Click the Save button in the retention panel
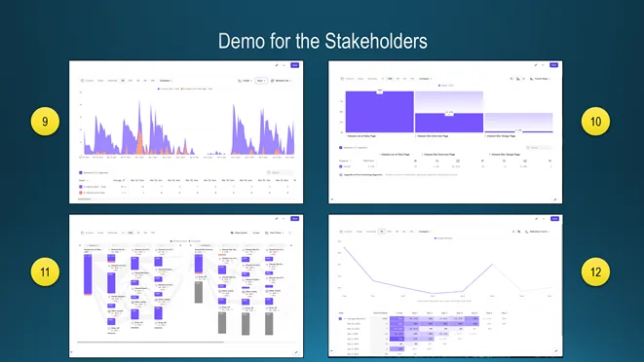The width and height of the screenshot is (644, 362). 554,219
